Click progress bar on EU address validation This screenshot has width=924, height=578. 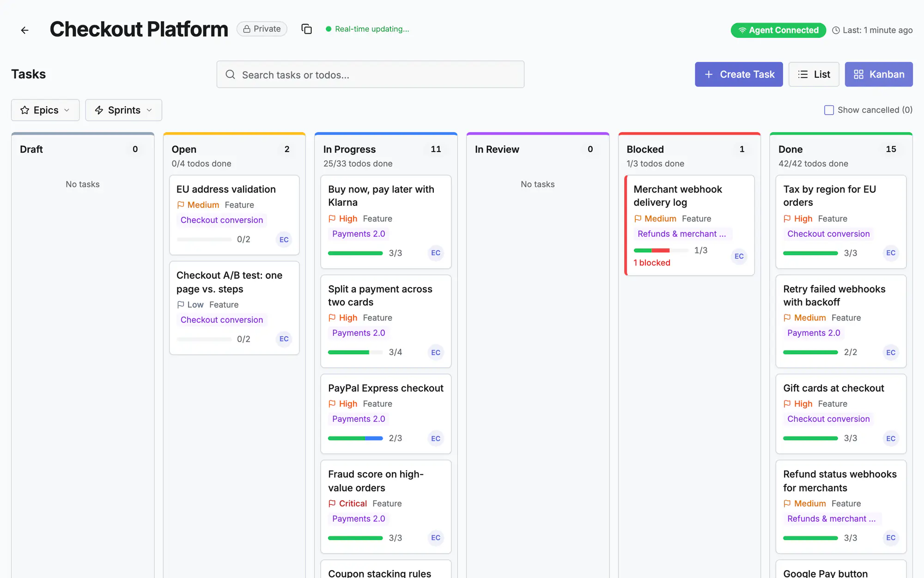pyautogui.click(x=204, y=240)
